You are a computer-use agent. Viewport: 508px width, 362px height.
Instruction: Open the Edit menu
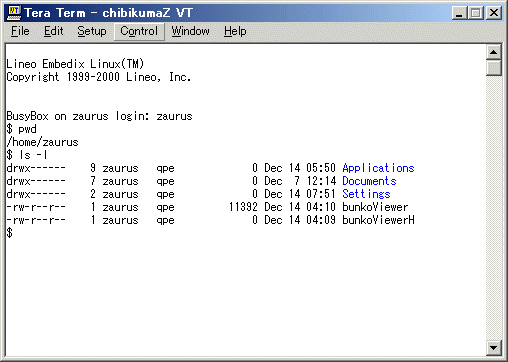(x=54, y=31)
